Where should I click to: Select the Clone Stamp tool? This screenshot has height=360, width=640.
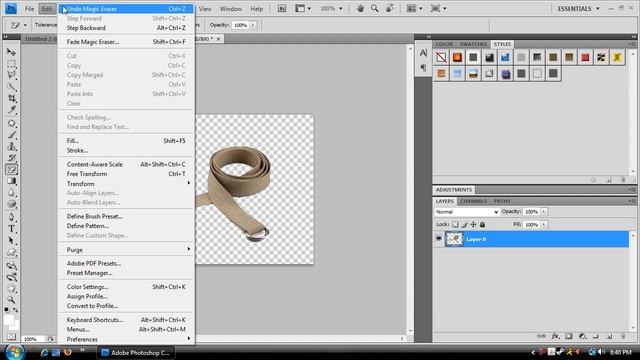11,146
